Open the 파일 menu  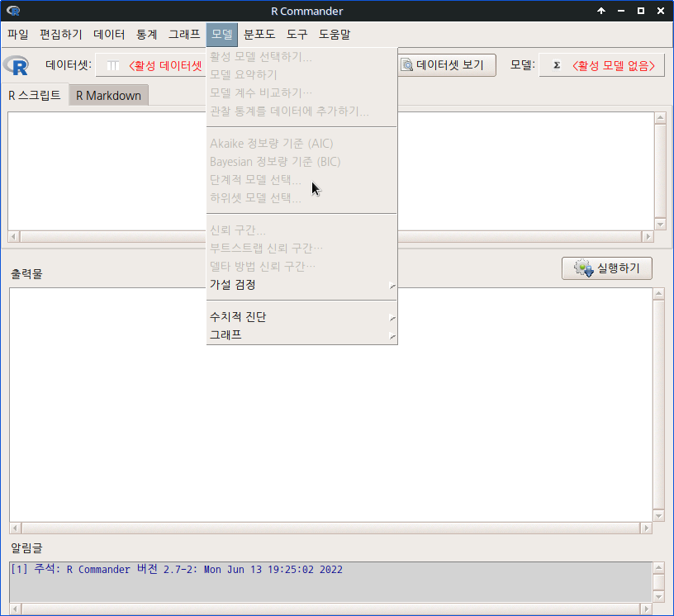(x=17, y=35)
